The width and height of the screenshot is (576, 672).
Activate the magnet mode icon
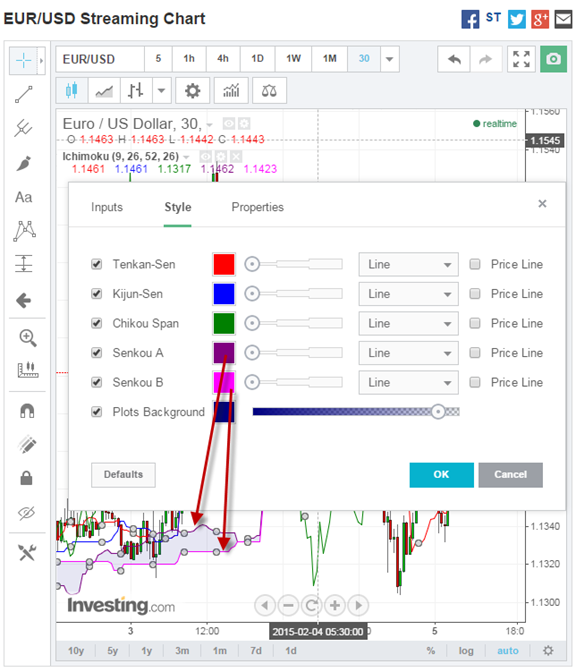tap(27, 411)
